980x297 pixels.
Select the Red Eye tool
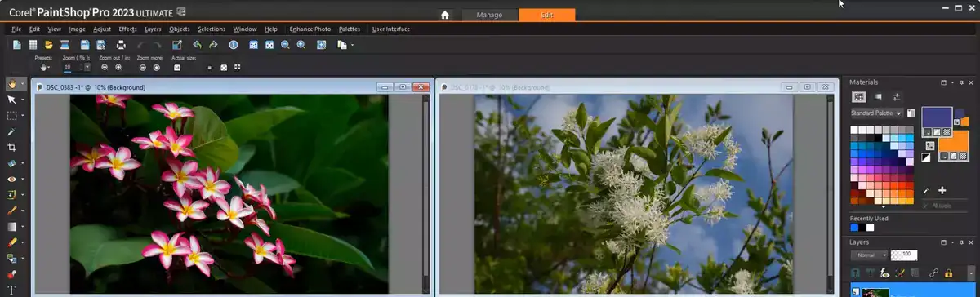point(11,179)
